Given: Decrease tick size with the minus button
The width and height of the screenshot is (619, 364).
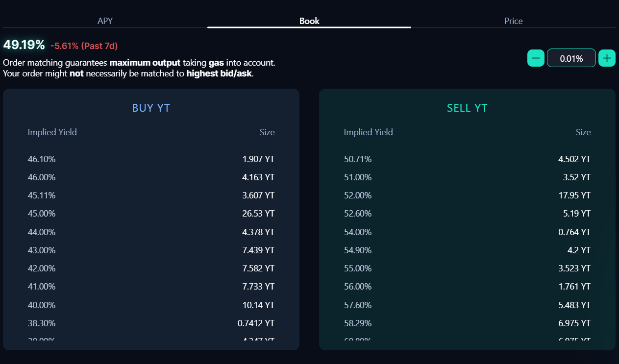Looking at the screenshot, I should coord(536,58).
